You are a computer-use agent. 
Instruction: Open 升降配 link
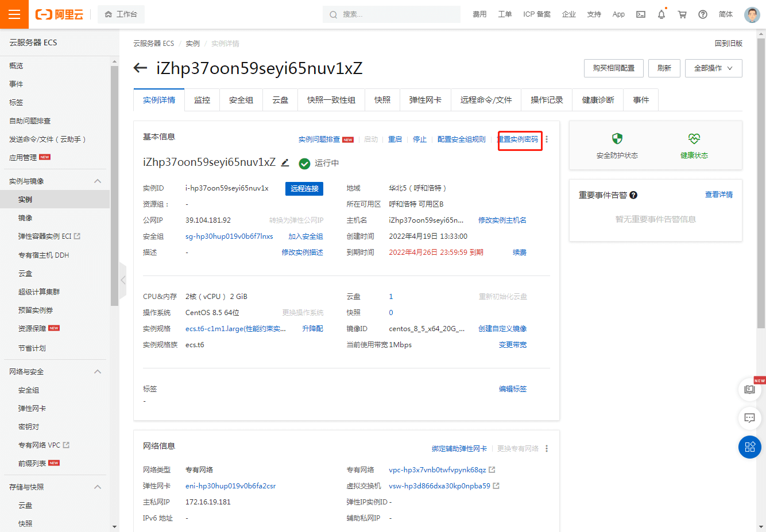313,329
